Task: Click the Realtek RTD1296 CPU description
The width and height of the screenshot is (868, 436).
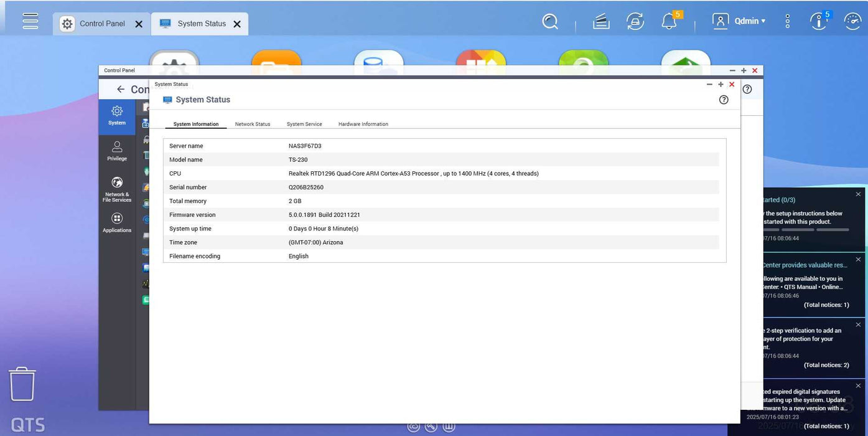Action: (x=414, y=173)
